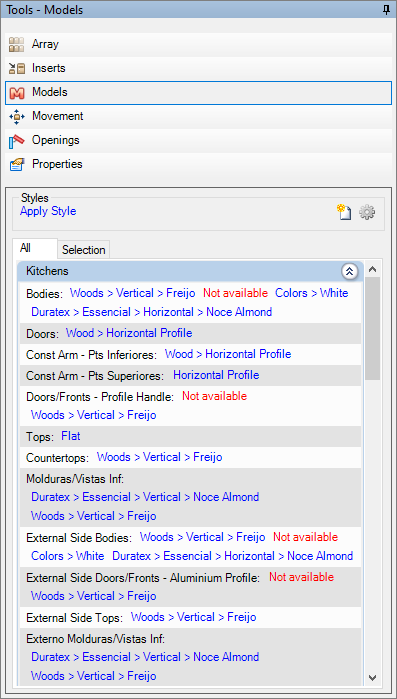Open style settings gear icon

(x=367, y=212)
